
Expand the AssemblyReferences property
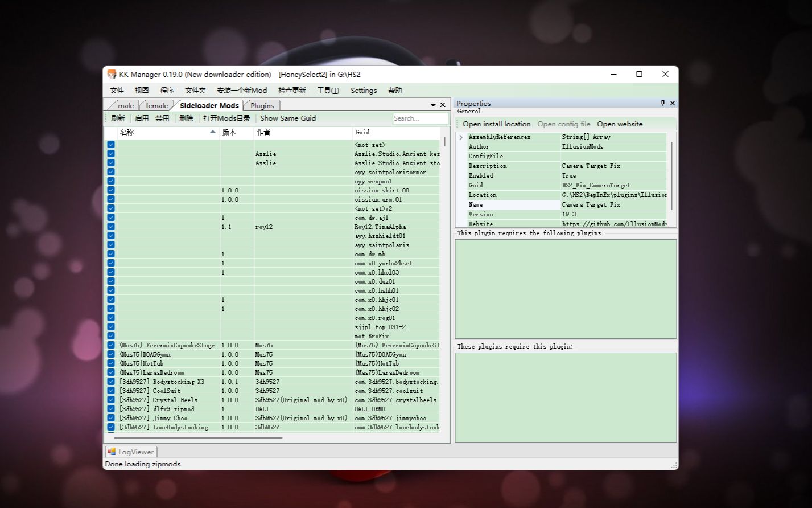click(461, 137)
